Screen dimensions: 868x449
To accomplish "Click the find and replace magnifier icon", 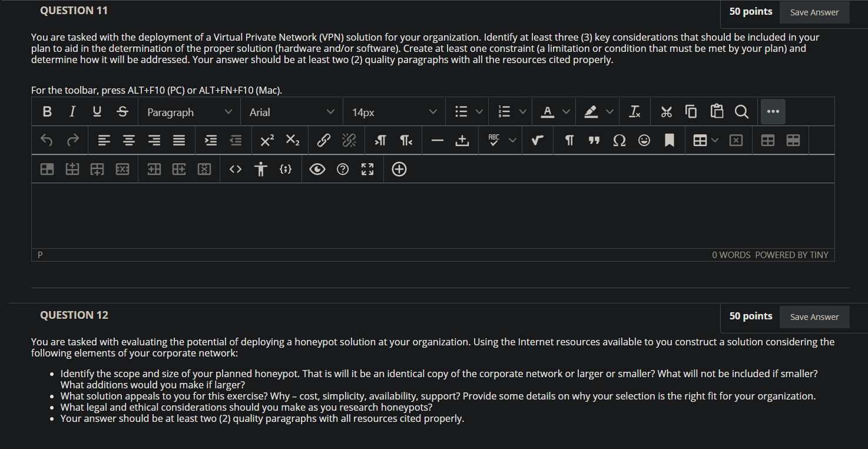I will 741,111.
